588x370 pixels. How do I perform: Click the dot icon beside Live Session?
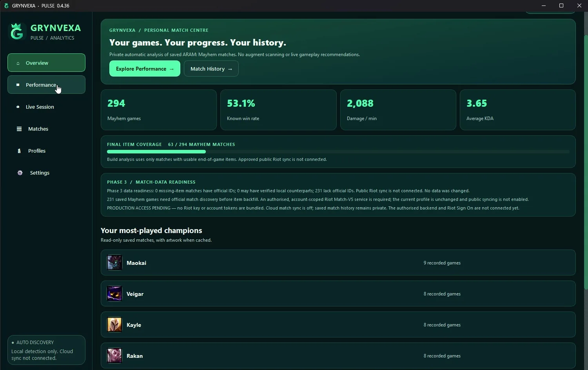tap(18, 107)
